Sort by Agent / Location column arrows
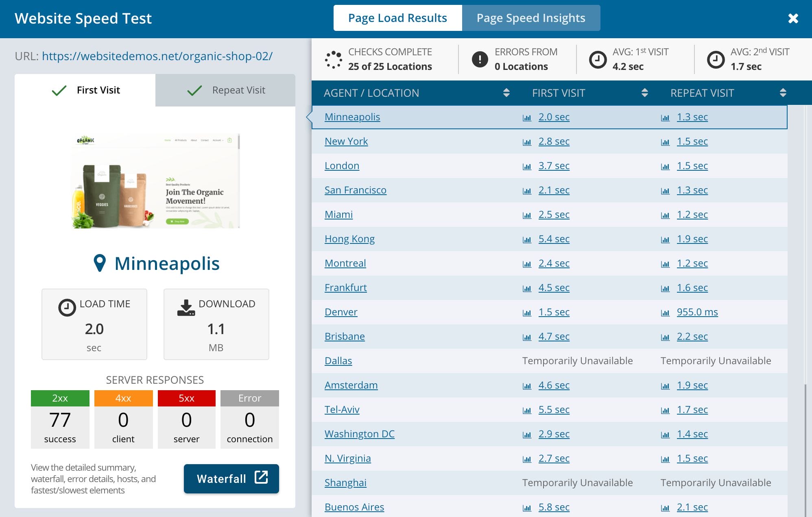The height and width of the screenshot is (517, 812). [506, 93]
